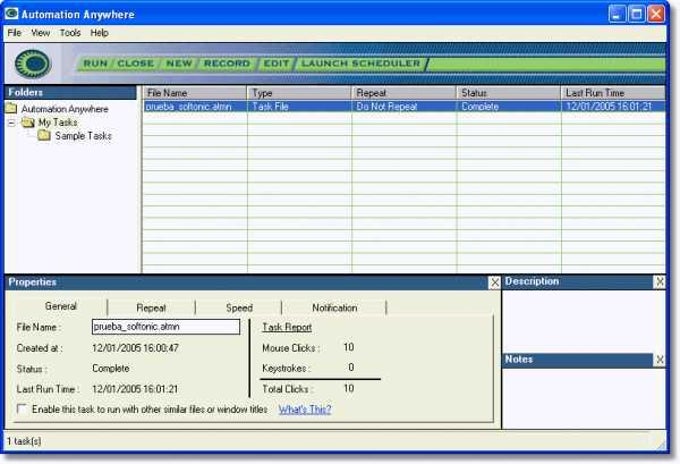
Task: Enable task to run with similar files checkbox
Action: [x=21, y=409]
